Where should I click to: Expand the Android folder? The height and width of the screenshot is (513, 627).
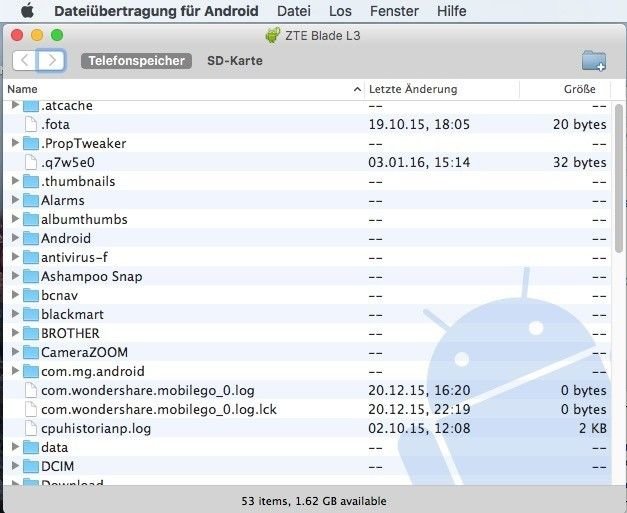(15, 238)
